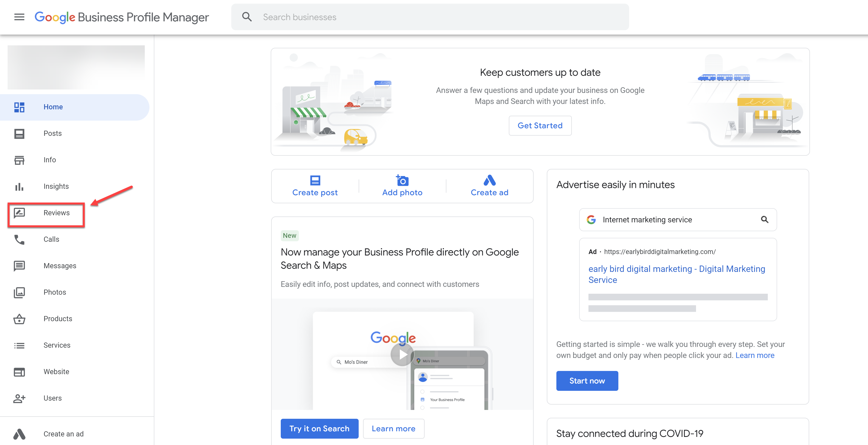Image resolution: width=868 pixels, height=445 pixels.
Task: Click the Insights sidebar icon
Action: tap(19, 186)
